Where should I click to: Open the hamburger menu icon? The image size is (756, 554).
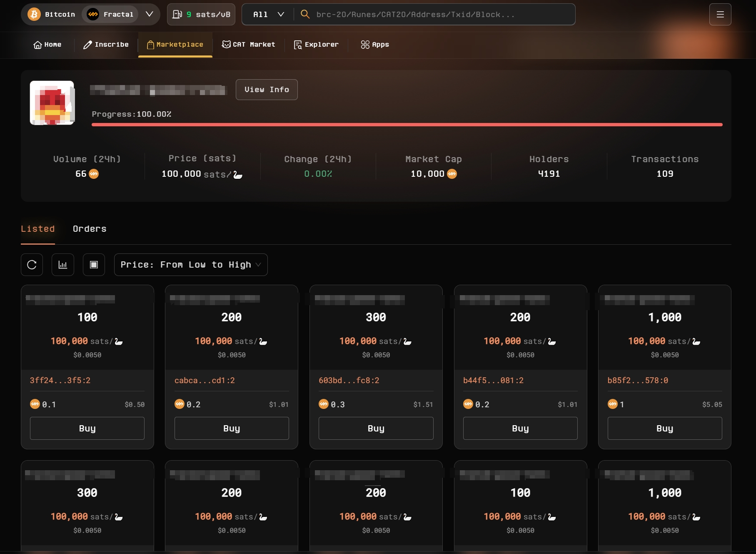point(720,15)
